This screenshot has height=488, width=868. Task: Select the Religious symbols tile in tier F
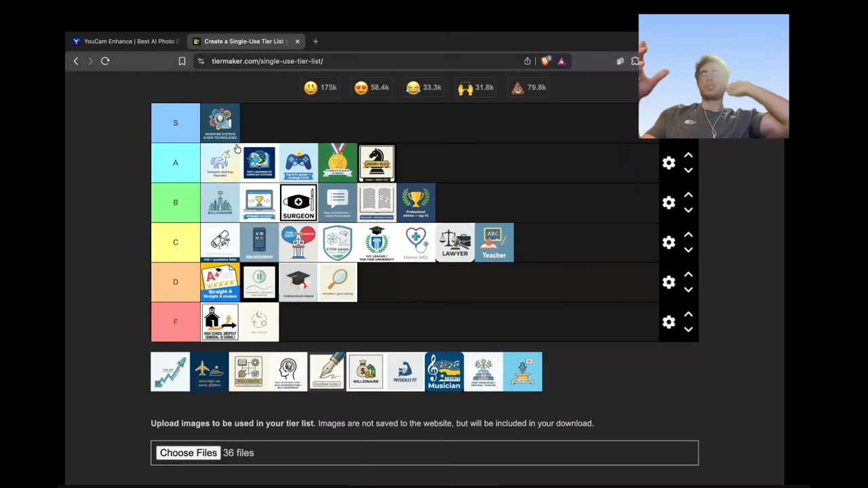259,322
